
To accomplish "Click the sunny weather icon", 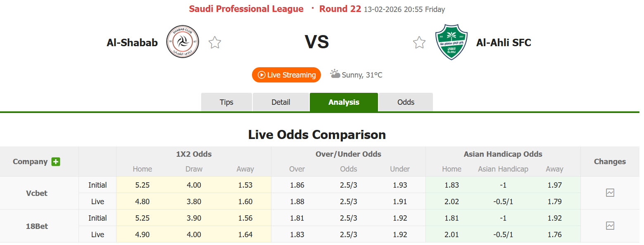I will pyautogui.click(x=335, y=74).
